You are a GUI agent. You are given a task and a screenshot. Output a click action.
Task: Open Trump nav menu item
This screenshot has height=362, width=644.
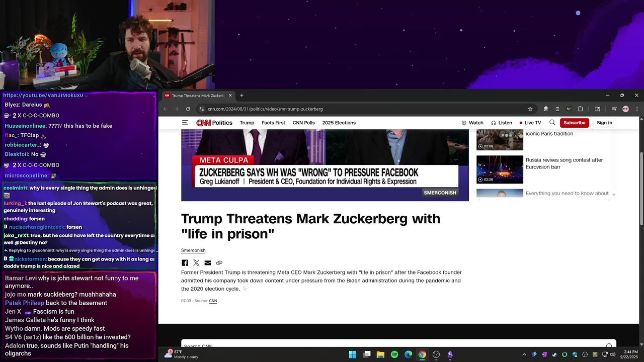[x=247, y=123]
